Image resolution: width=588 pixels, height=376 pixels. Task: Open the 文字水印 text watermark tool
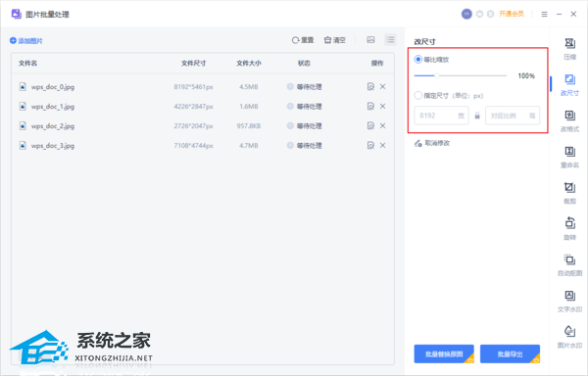[x=569, y=302]
